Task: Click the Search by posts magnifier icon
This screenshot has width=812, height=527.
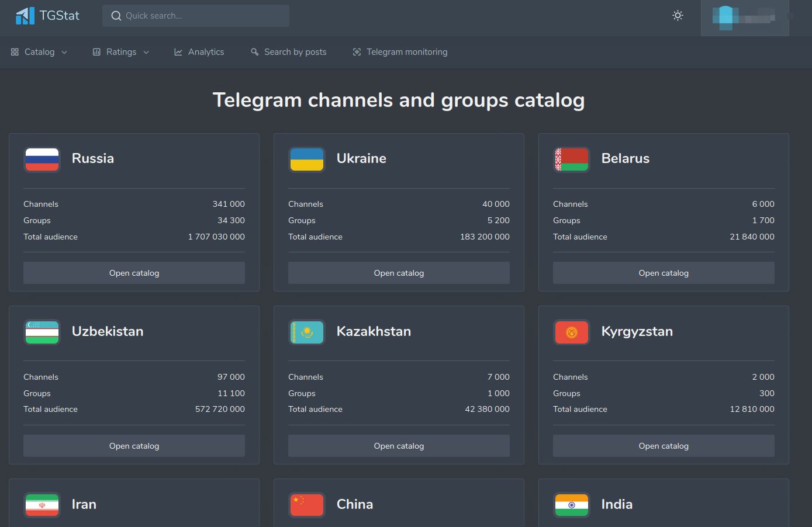Action: (x=254, y=52)
